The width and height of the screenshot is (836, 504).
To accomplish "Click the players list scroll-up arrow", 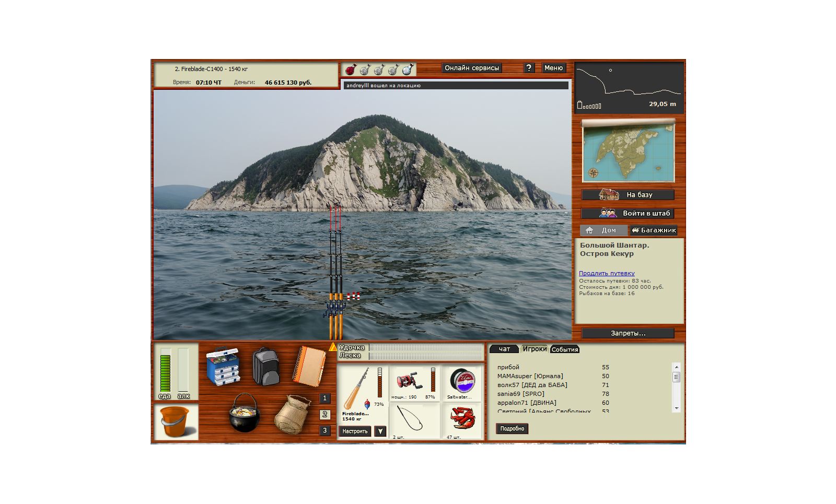I will tap(677, 367).
